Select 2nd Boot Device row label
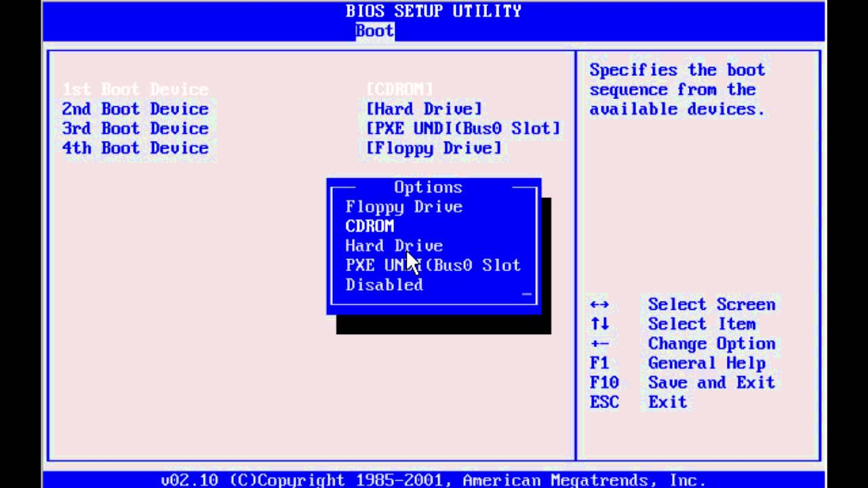 pos(135,109)
